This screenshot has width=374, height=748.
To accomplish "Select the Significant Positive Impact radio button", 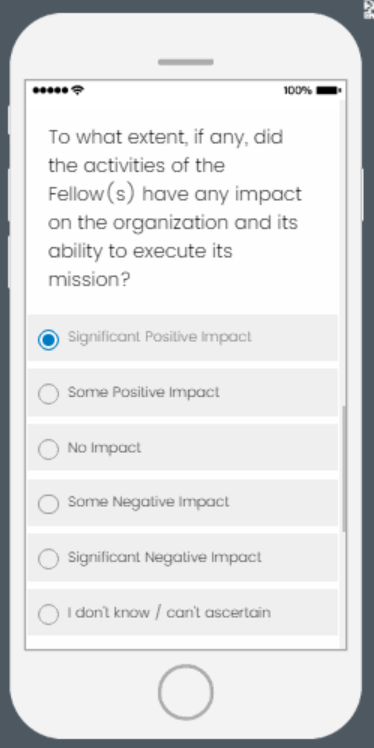I will [48, 340].
